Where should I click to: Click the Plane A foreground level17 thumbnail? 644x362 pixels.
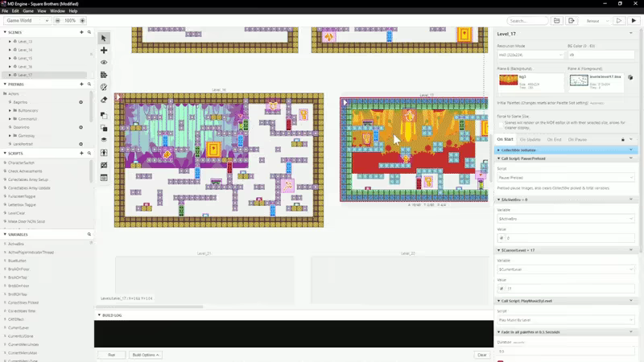[x=579, y=80]
